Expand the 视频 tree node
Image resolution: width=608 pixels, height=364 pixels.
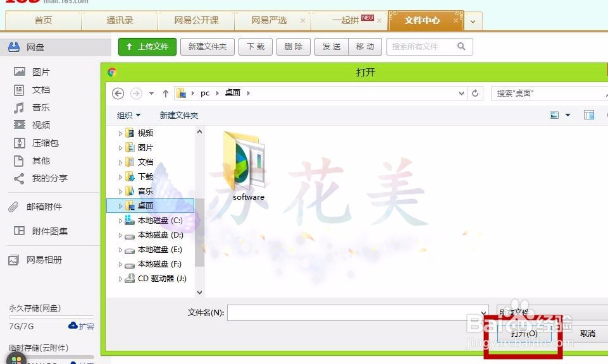(120, 133)
